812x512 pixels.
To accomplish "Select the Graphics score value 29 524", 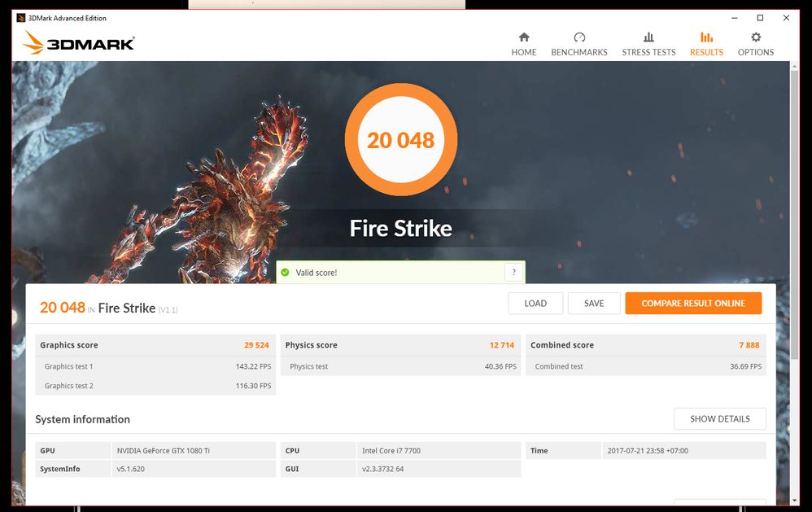I will tap(256, 345).
